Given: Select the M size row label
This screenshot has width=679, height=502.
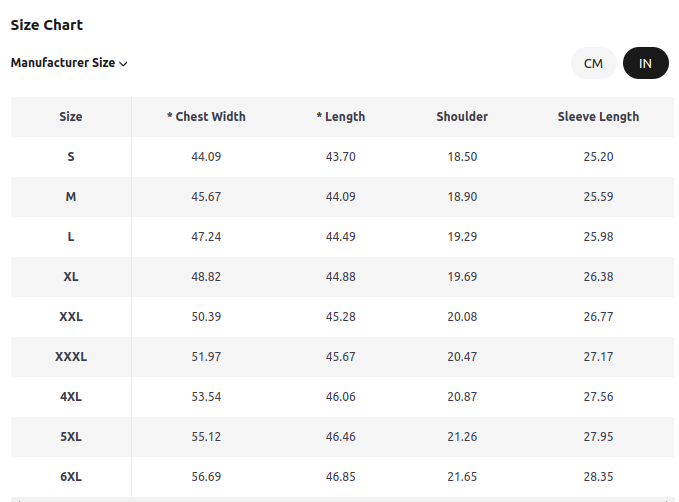Looking at the screenshot, I should coord(71,197).
